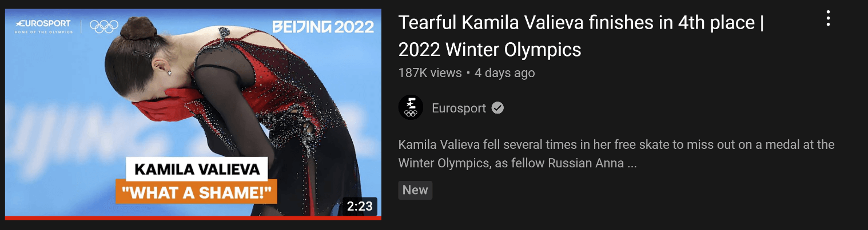
Task: Click the '2022 Winter Olympics' title line
Action: coord(489,50)
